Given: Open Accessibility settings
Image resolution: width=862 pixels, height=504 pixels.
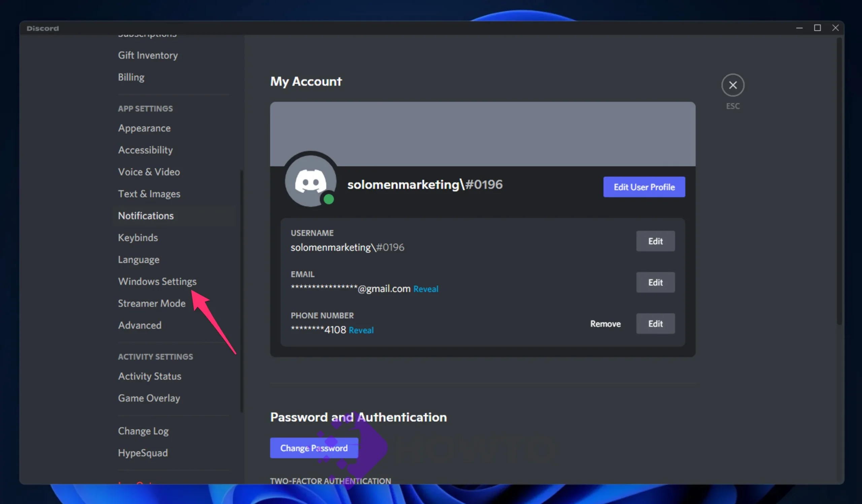Looking at the screenshot, I should (145, 150).
